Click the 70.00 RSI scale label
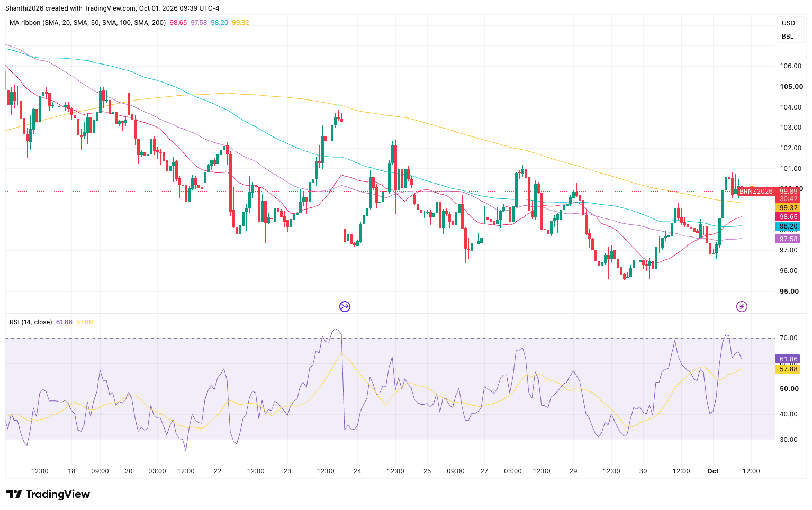Image resolution: width=812 pixels, height=510 pixels. 789,338
